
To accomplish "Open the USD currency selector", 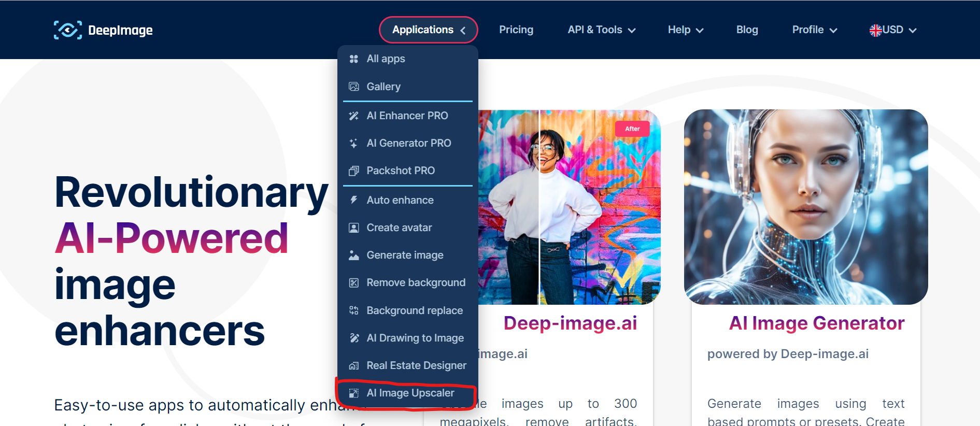I will tap(893, 30).
